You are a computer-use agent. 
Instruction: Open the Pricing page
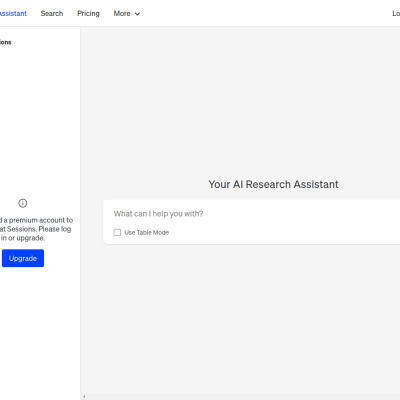coord(88,14)
